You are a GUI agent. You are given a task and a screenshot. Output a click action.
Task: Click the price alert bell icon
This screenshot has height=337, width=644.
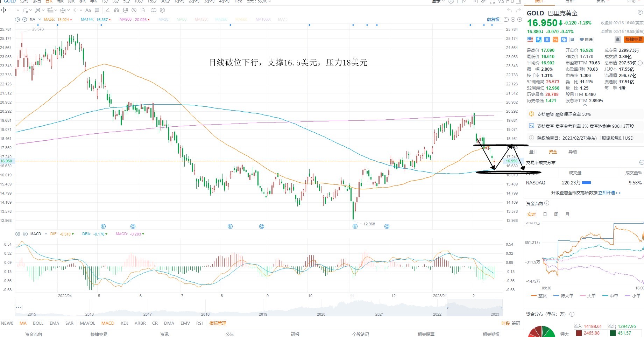[618, 40]
